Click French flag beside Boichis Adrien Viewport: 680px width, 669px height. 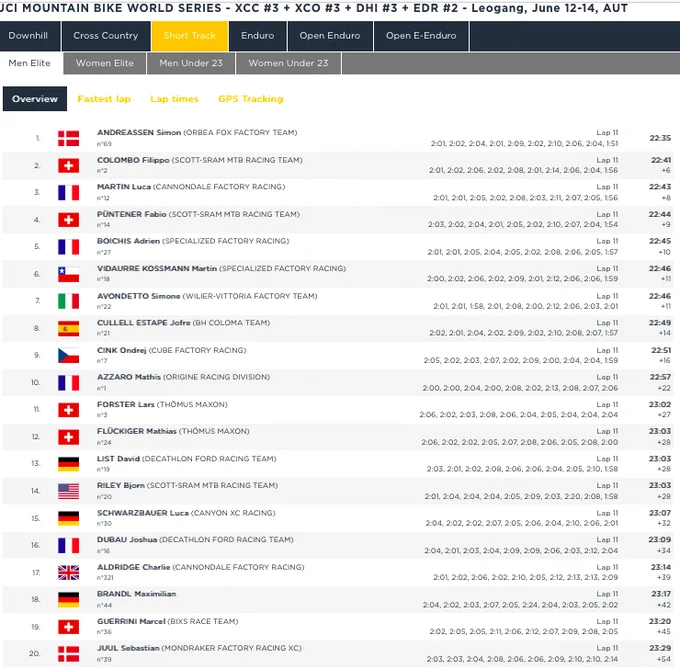[x=69, y=247]
